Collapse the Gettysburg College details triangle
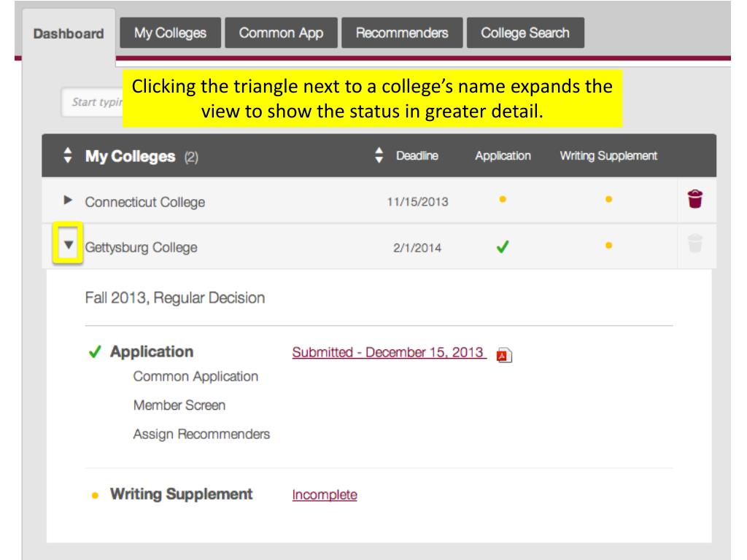This screenshot has width=747, height=560. (69, 245)
